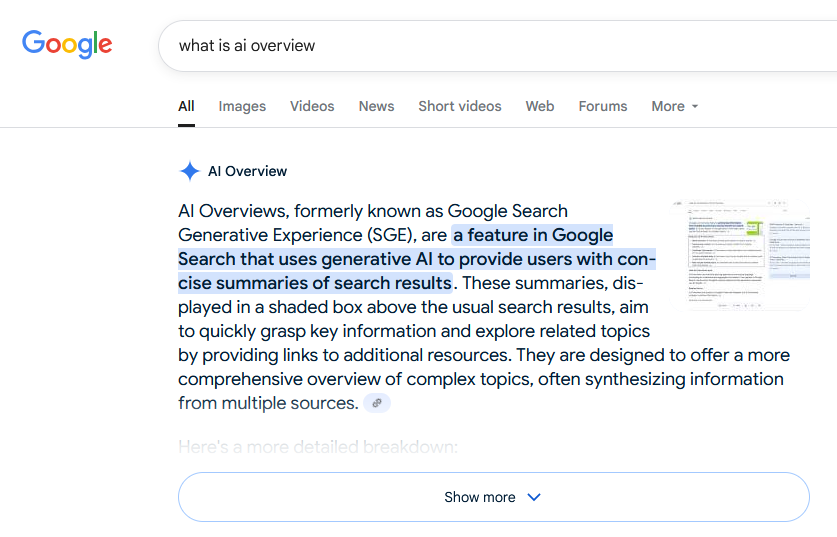
Task: Expand AI Overview with Show more
Action: (494, 497)
